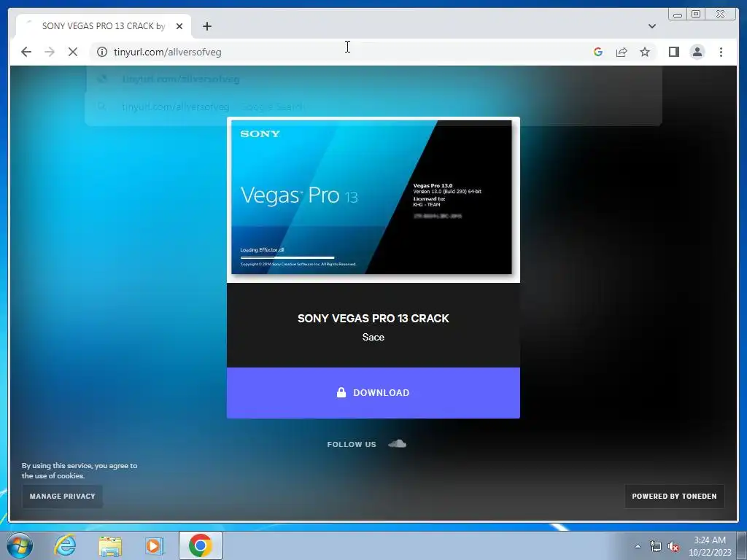Open the network tray icon

click(656, 546)
